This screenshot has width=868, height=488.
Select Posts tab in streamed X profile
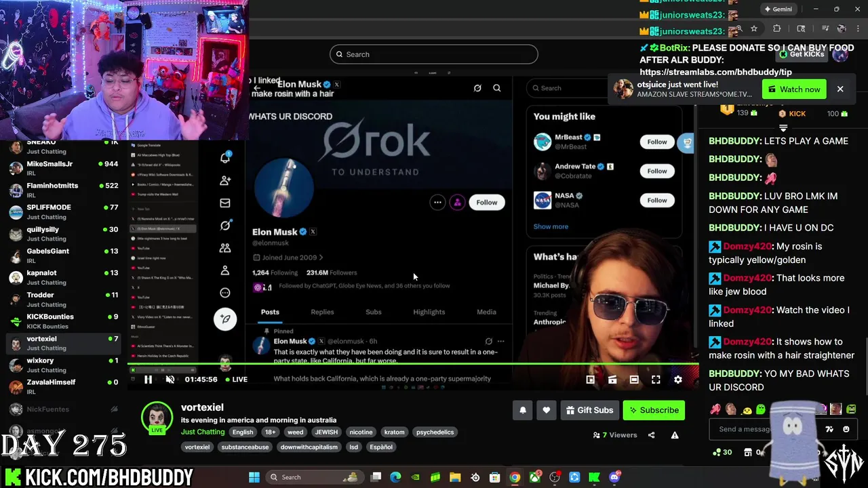tap(270, 312)
